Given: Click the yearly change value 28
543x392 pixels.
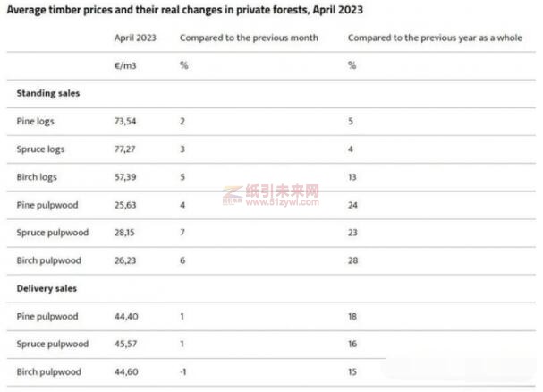Looking at the screenshot, I should tap(352, 260).
